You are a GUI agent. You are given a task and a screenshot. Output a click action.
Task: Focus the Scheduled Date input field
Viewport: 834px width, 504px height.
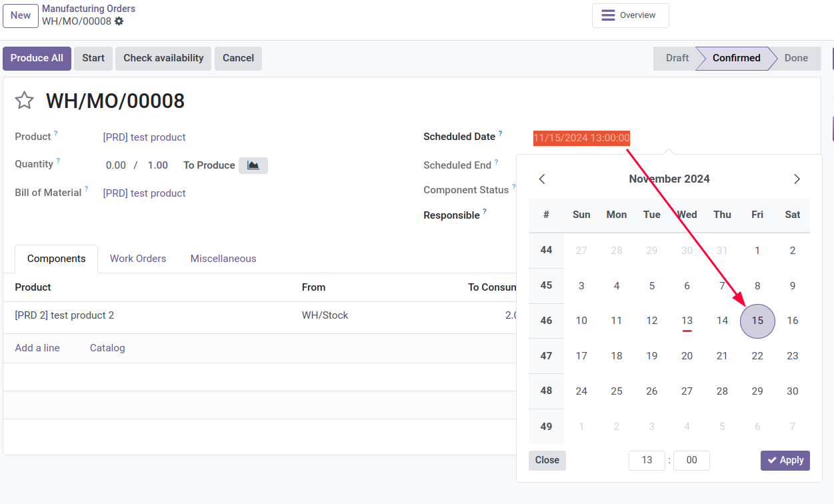coord(581,138)
